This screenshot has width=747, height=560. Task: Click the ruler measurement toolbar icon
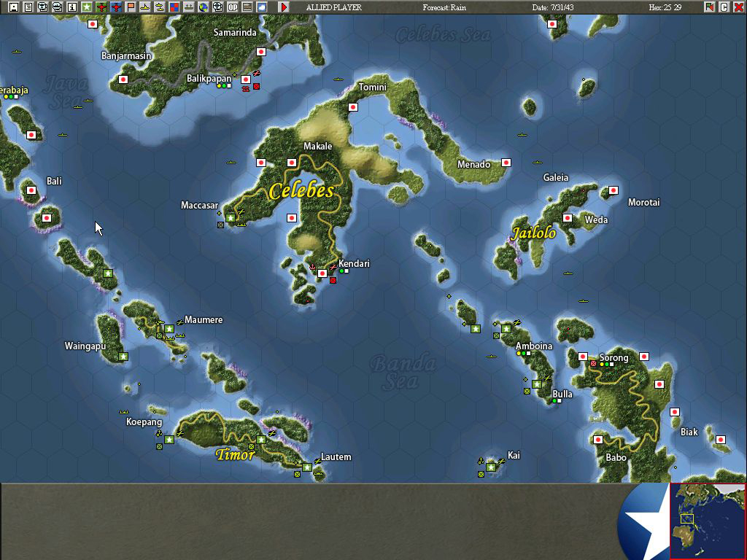tap(247, 7)
